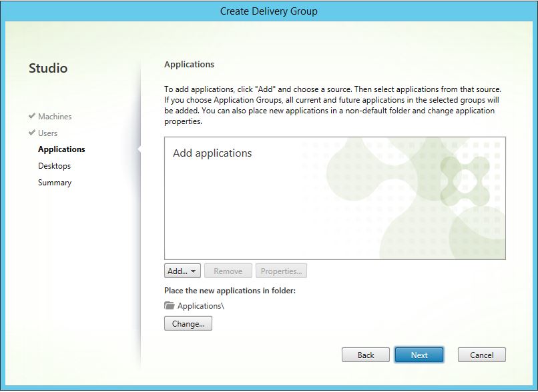Cancel the Create Delivery Group wizard
This screenshot has width=538, height=392.
[x=481, y=355]
